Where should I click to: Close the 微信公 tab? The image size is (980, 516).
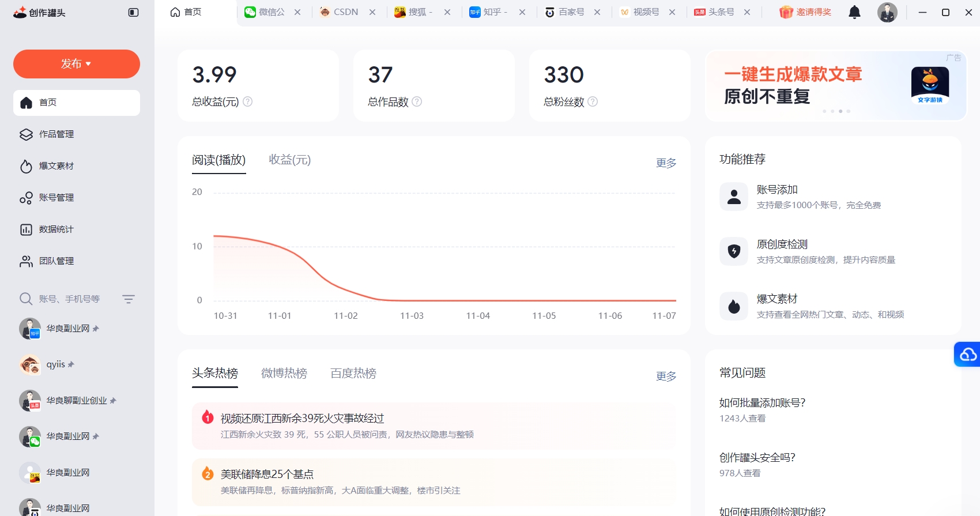tap(297, 12)
